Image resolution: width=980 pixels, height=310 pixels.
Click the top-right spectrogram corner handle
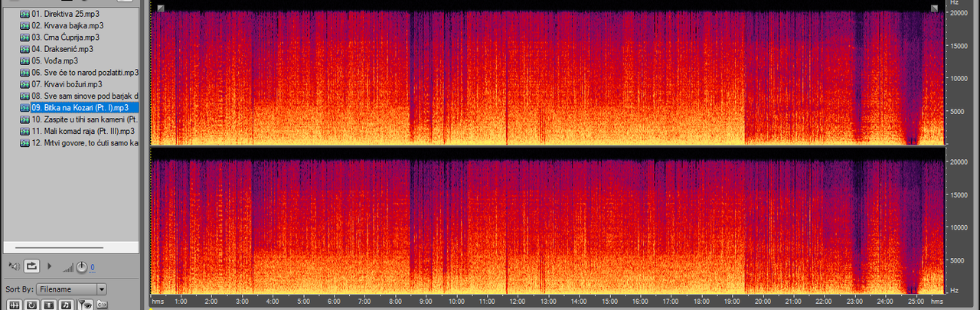935,8
